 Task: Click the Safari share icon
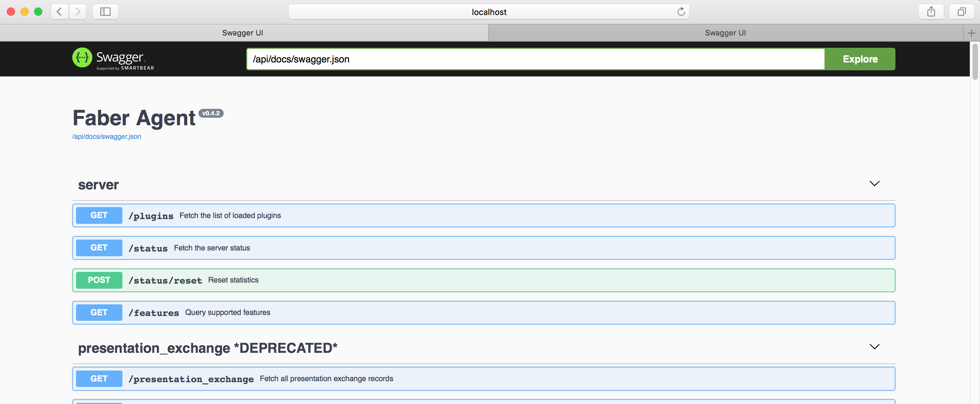coord(931,11)
